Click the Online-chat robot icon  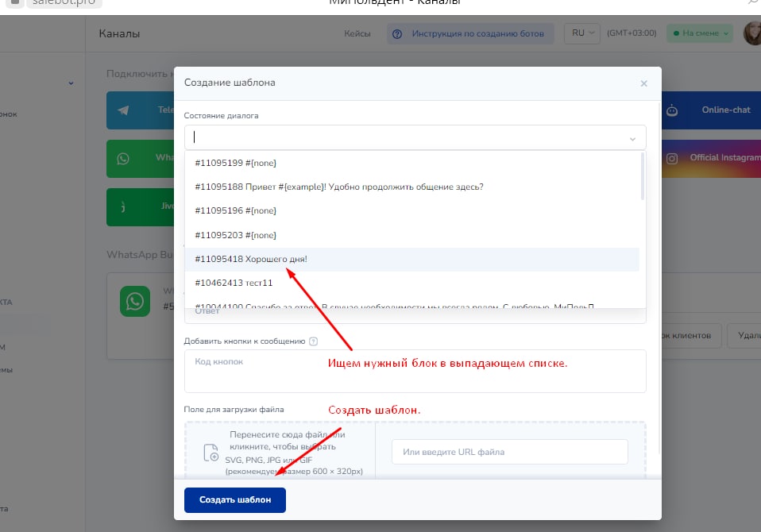click(x=672, y=110)
